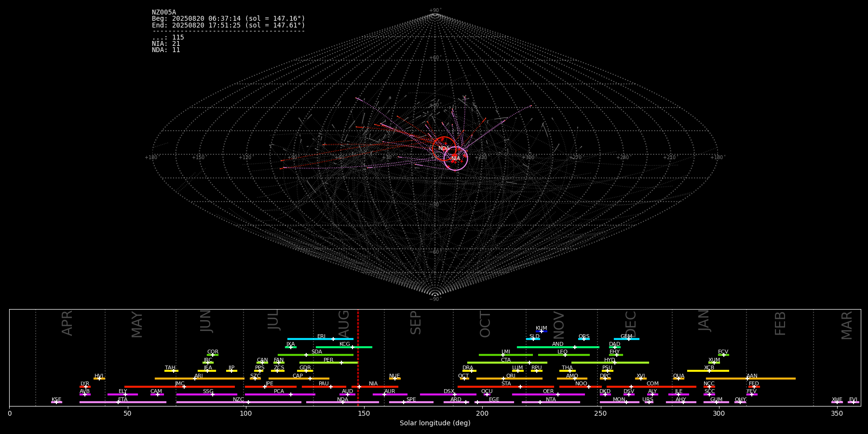This screenshot has height=434, width=868.
Task: Click the 150 tick label on solar longitude axis
Action: coord(364,414)
